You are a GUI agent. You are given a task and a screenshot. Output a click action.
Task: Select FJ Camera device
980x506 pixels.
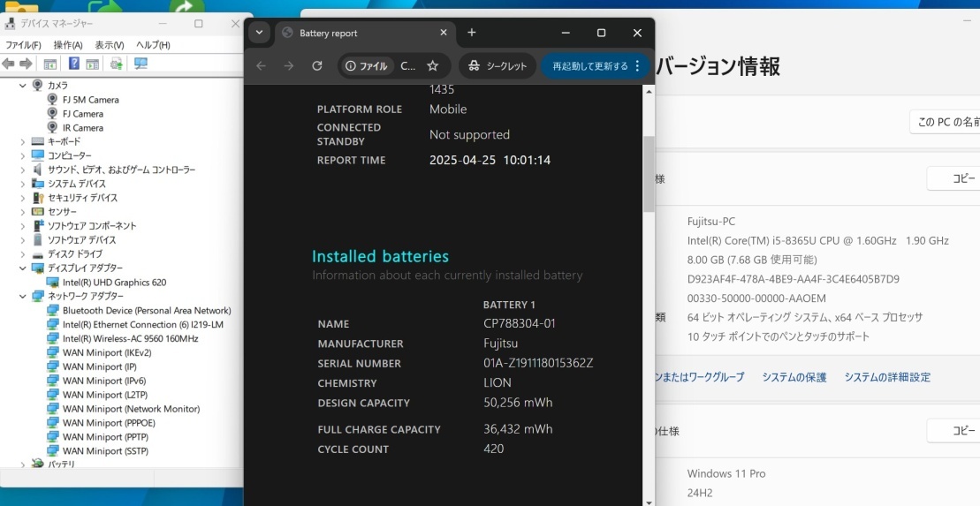click(x=82, y=114)
